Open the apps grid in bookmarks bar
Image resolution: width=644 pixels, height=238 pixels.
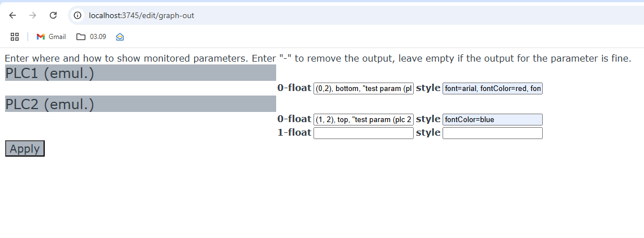(15, 37)
